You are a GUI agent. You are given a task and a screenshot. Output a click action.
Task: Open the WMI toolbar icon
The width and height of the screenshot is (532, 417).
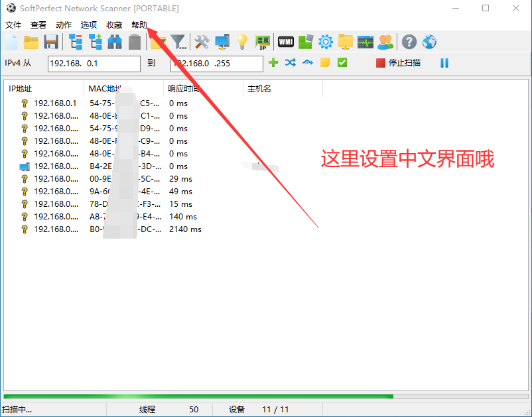[286, 42]
